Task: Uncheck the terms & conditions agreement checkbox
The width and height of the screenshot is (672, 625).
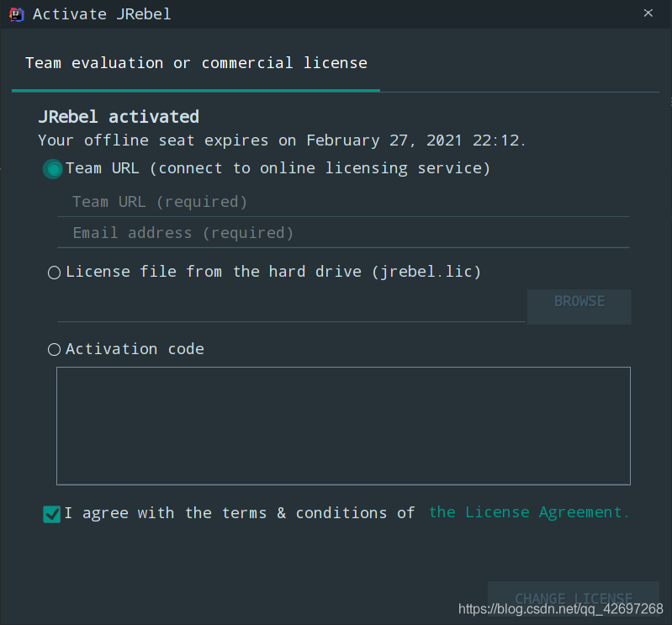Action: (x=52, y=514)
